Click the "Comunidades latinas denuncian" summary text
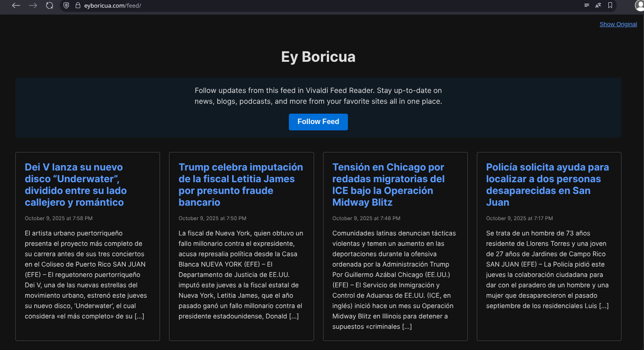Viewport: 644px width, 350px height. tap(394, 280)
